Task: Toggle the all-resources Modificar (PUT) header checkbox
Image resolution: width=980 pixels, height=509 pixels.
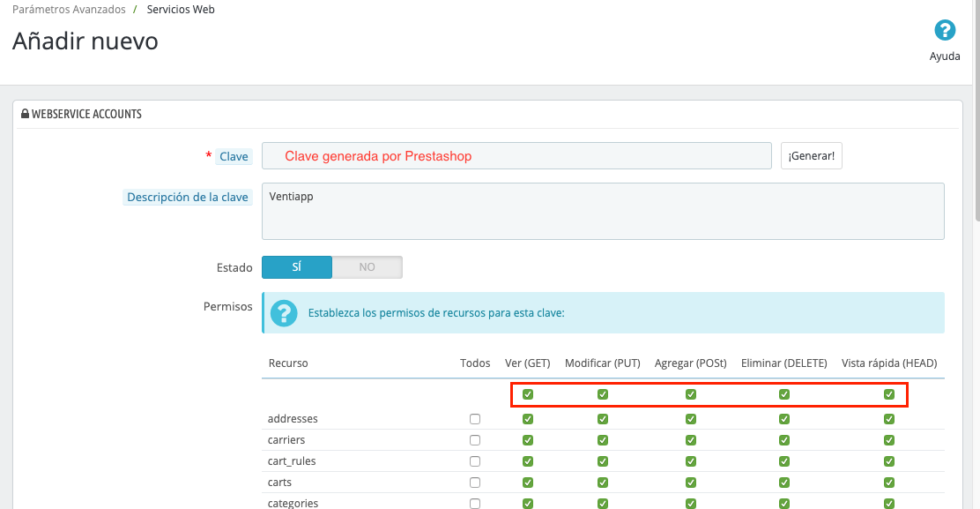Action: coord(603,394)
